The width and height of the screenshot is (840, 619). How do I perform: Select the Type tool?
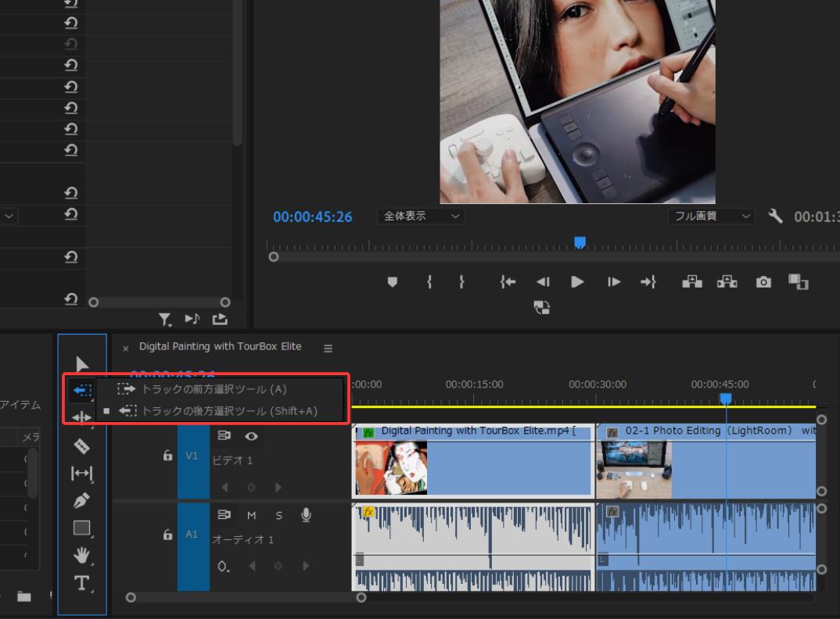point(81,582)
